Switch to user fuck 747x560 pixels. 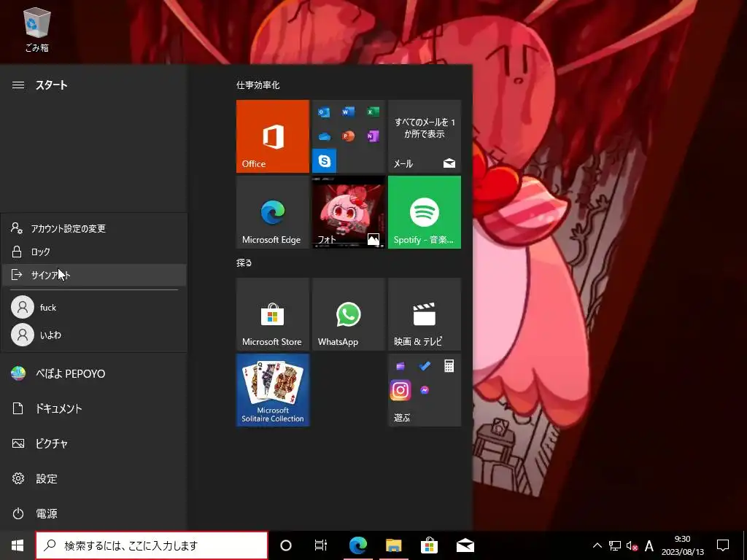[94, 307]
